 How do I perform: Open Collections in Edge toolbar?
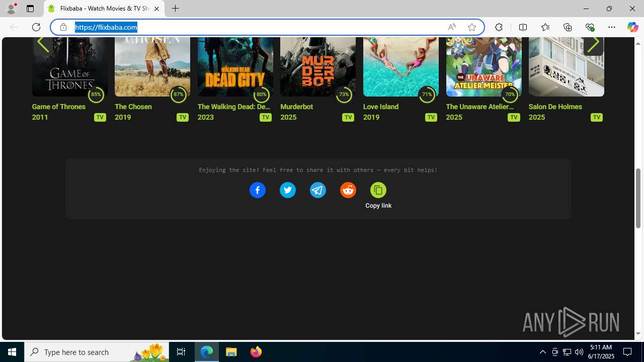(x=568, y=27)
